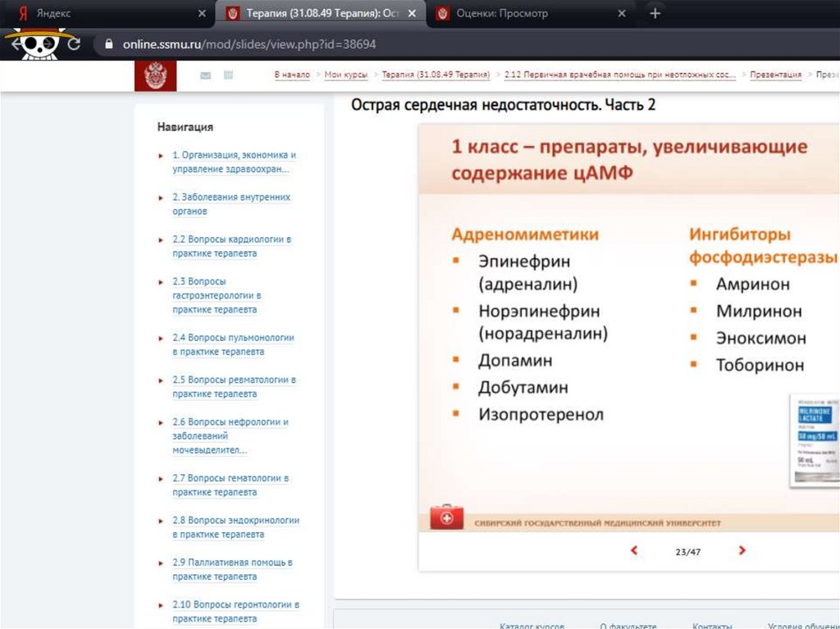The image size is (840, 629).
Task: Click the Добутамин list item
Action: click(523, 387)
